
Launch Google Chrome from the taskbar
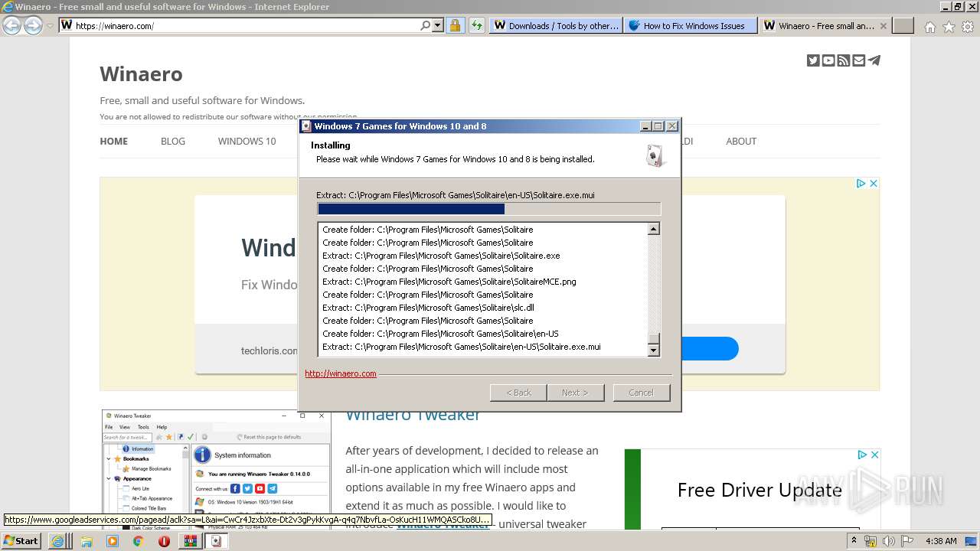[x=138, y=540]
